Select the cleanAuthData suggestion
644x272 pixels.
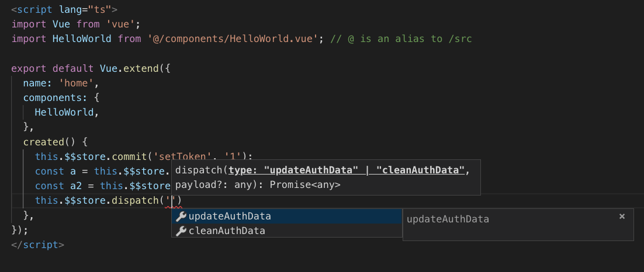[x=287, y=231]
